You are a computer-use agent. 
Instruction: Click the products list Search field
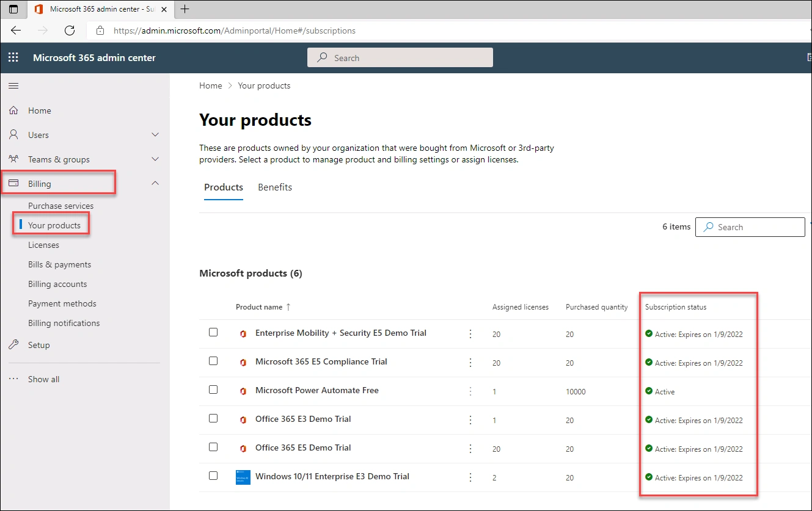click(750, 227)
